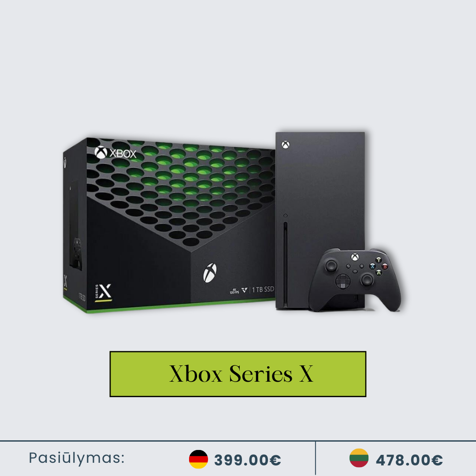The image size is (476, 476).
Task: Click the Xbox button on the controller
Action: pyautogui.click(x=355, y=257)
